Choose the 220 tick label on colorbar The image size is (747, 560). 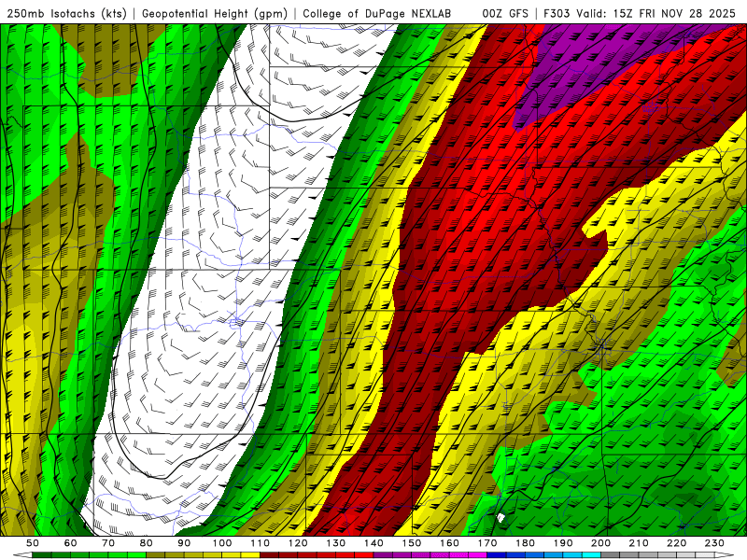676,543
